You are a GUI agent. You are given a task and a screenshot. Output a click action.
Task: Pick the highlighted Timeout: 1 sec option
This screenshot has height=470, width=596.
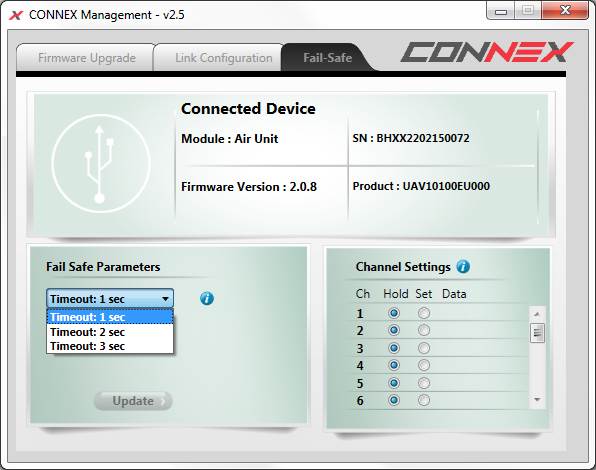pyautogui.click(x=110, y=317)
